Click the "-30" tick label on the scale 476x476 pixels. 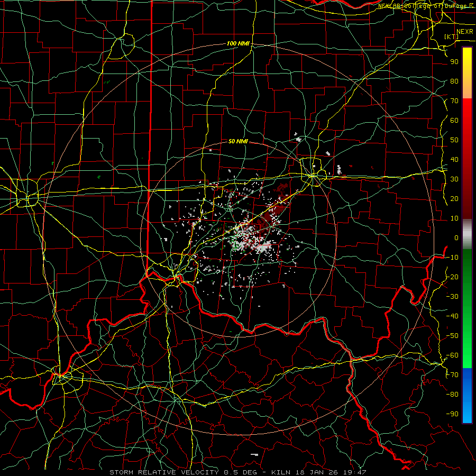click(x=452, y=297)
